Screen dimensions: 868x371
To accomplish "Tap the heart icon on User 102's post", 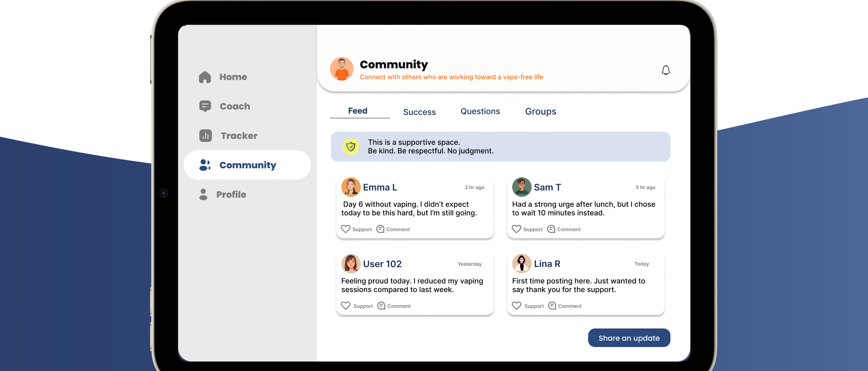I will (x=346, y=305).
